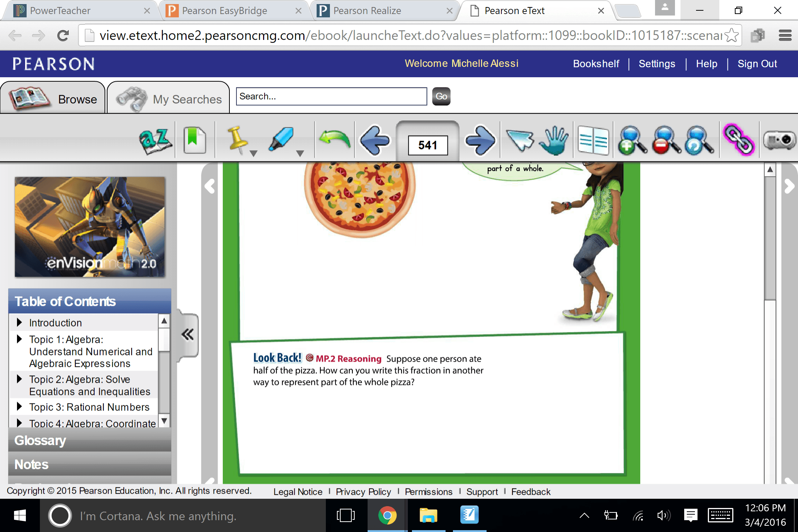Open the A-Z glossary icon
This screenshot has width=798, height=532.
tap(156, 141)
